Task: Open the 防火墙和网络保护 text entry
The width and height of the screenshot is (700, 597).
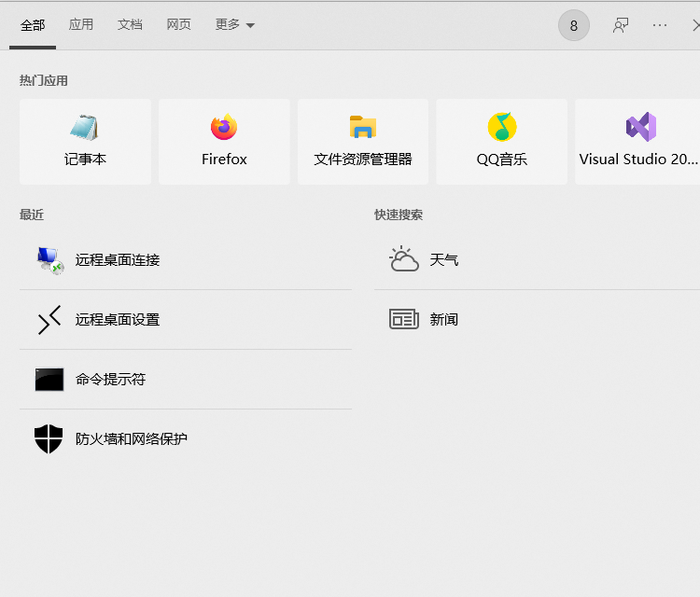Action: [x=132, y=439]
